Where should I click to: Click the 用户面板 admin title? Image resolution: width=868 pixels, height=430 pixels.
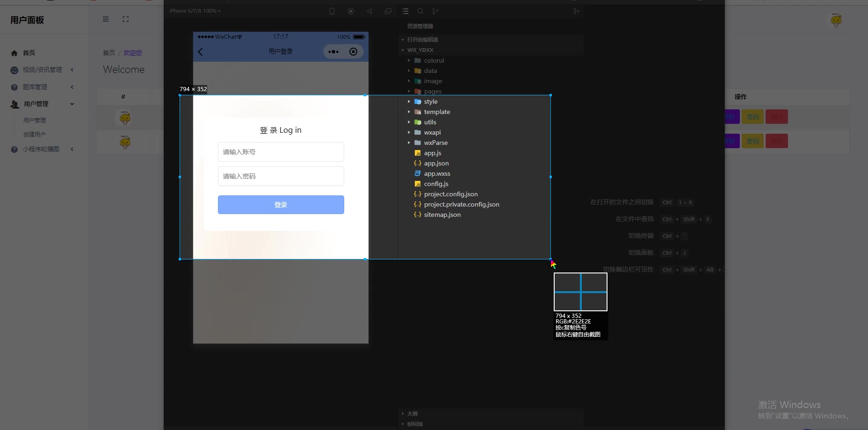[x=27, y=20]
